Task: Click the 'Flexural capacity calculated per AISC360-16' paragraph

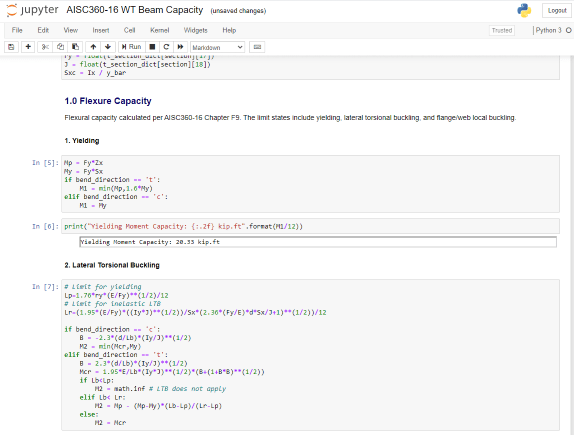Action: pyautogui.click(x=290, y=118)
